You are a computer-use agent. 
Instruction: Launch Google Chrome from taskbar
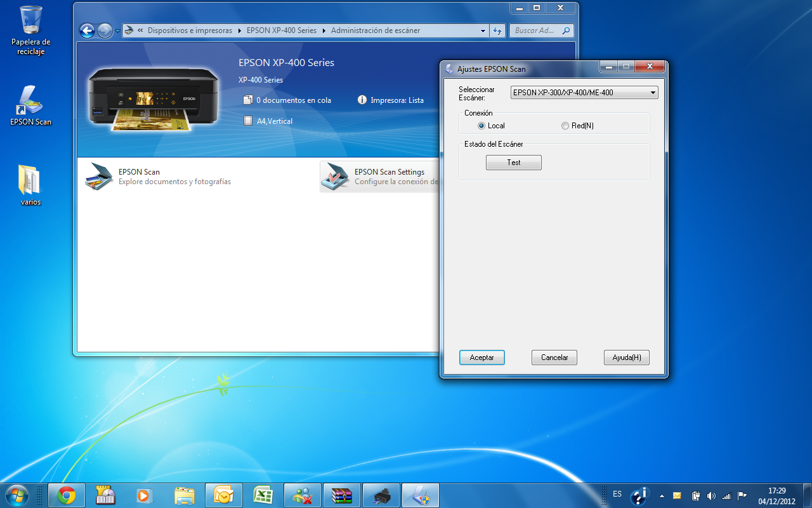tap(67, 495)
